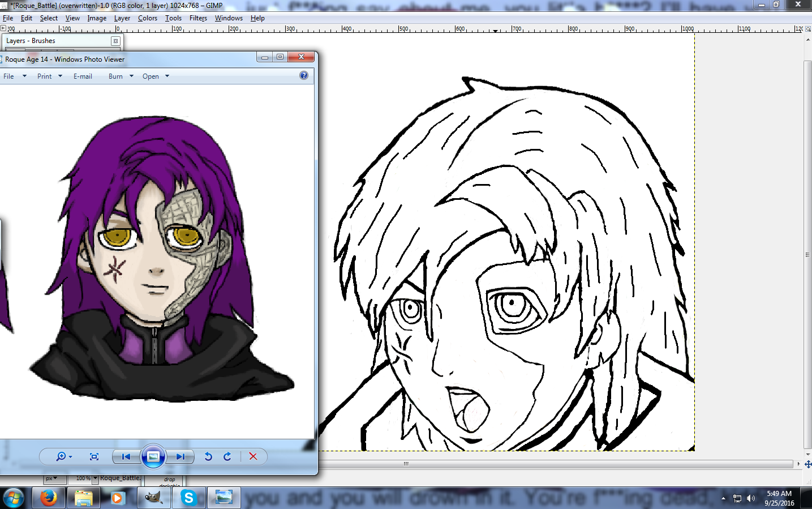Open the GIMP File menu
Image resolution: width=812 pixels, height=509 pixels.
click(x=8, y=18)
